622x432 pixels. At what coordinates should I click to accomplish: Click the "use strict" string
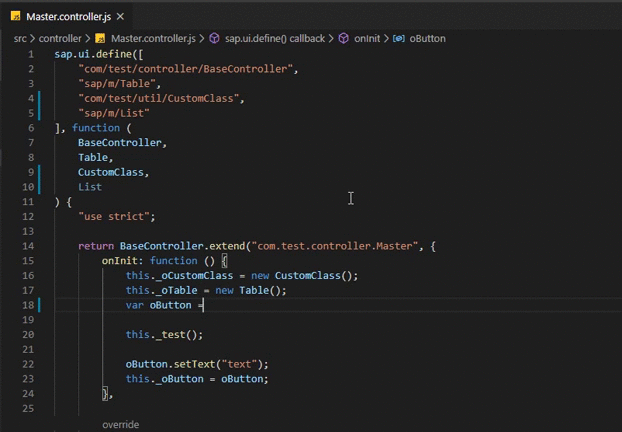point(114,217)
